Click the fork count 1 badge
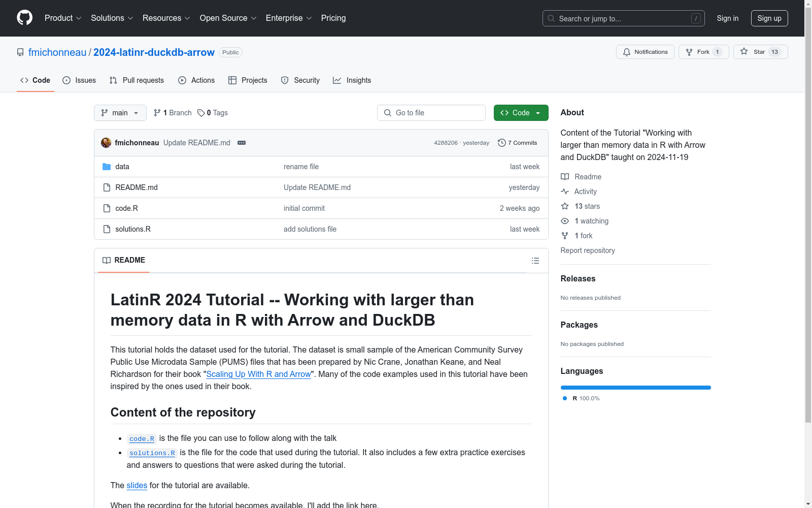The height and width of the screenshot is (508, 812). click(717, 52)
